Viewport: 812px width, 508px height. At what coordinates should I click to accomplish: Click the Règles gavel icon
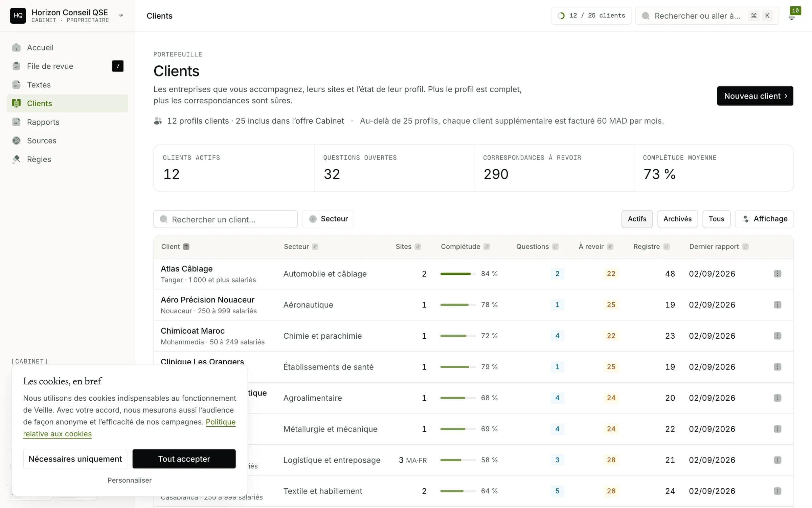point(16,159)
